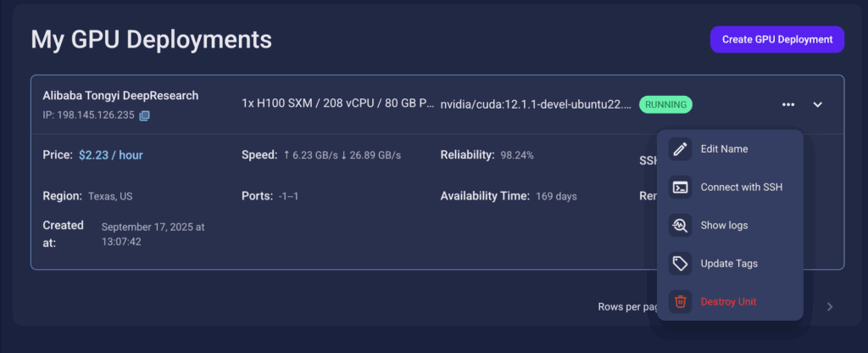Click the pencil Edit Name icon
The image size is (868, 353).
(680, 149)
